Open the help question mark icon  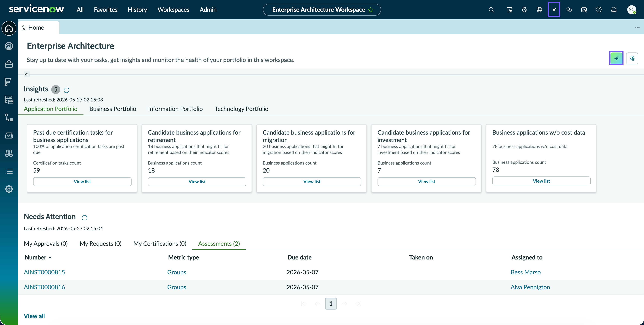pyautogui.click(x=599, y=10)
